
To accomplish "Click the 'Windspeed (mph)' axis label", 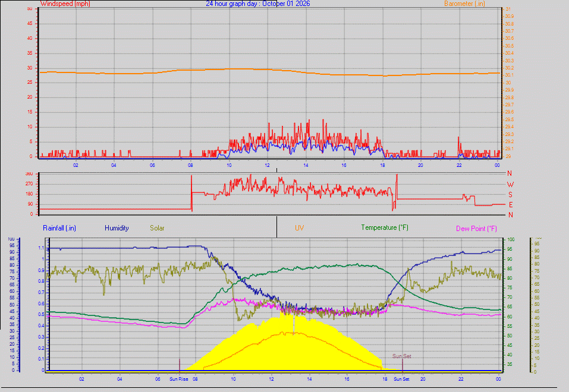I will click(x=65, y=4).
